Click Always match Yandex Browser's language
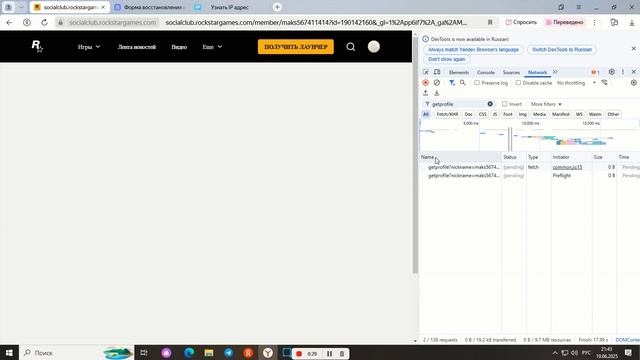Image resolution: width=640 pixels, height=360 pixels. [473, 49]
